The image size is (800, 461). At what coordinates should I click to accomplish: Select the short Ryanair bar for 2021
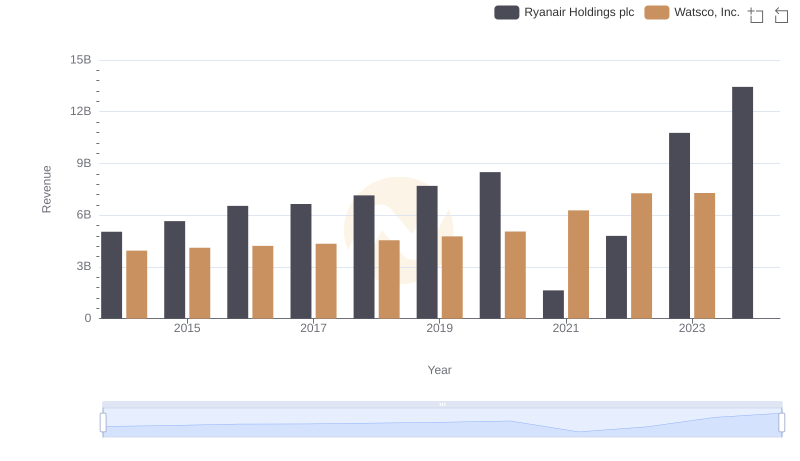point(553,304)
